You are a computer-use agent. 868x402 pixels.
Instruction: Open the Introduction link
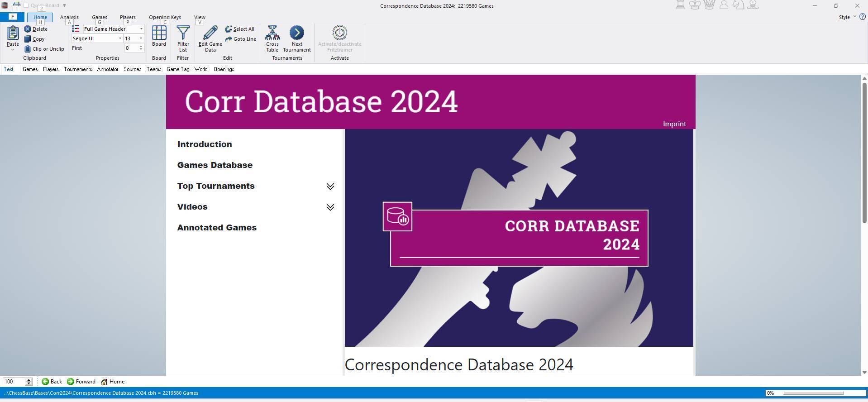click(x=205, y=144)
